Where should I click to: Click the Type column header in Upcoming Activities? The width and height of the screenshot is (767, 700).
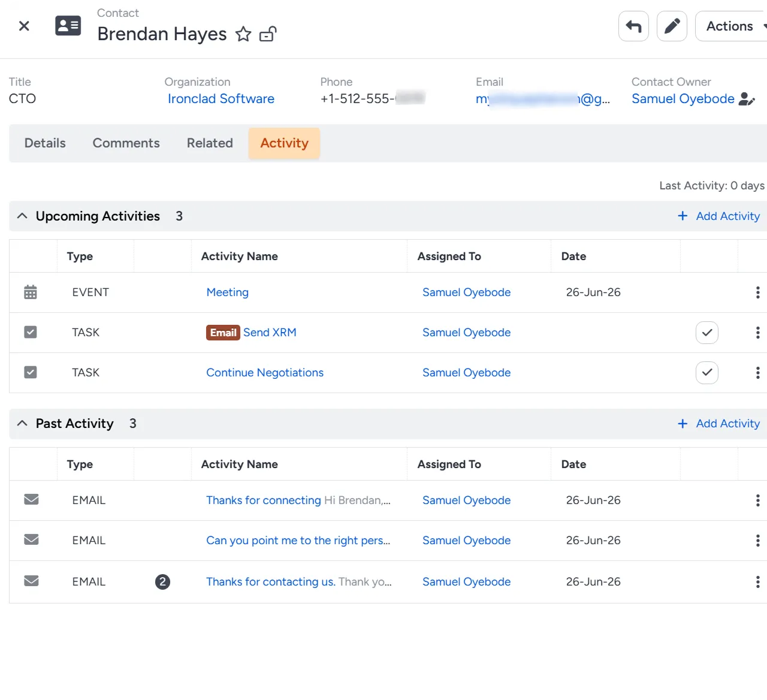coord(80,257)
